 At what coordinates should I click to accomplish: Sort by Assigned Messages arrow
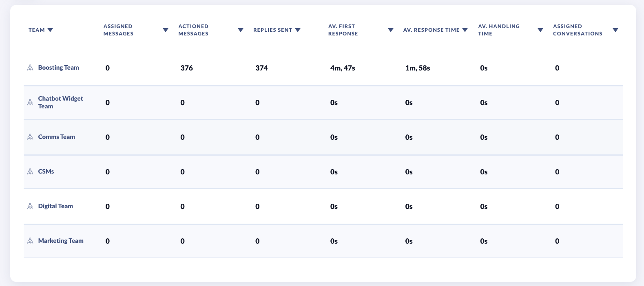166,30
